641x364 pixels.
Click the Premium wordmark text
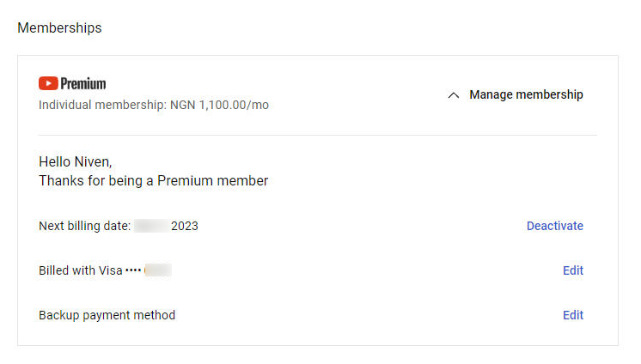point(83,84)
